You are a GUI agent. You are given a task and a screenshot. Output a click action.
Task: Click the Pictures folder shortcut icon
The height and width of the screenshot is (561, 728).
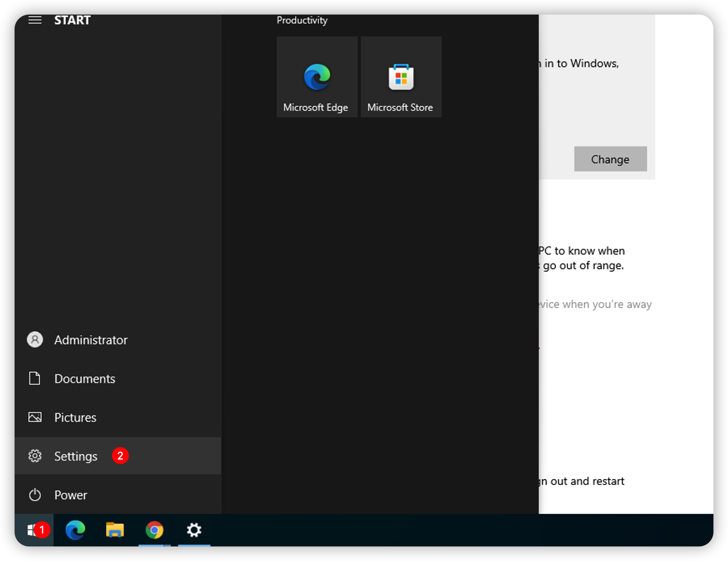(x=35, y=417)
